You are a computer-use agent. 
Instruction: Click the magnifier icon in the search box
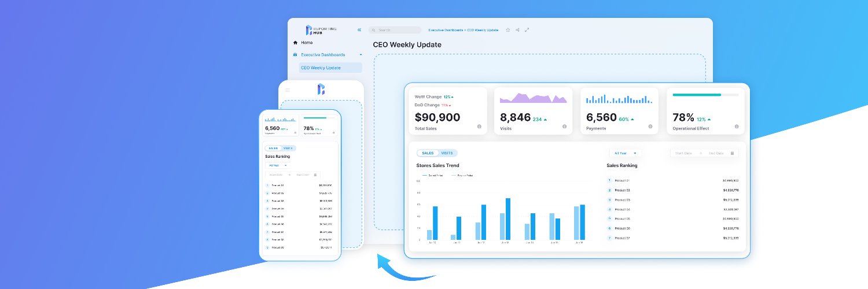click(374, 30)
